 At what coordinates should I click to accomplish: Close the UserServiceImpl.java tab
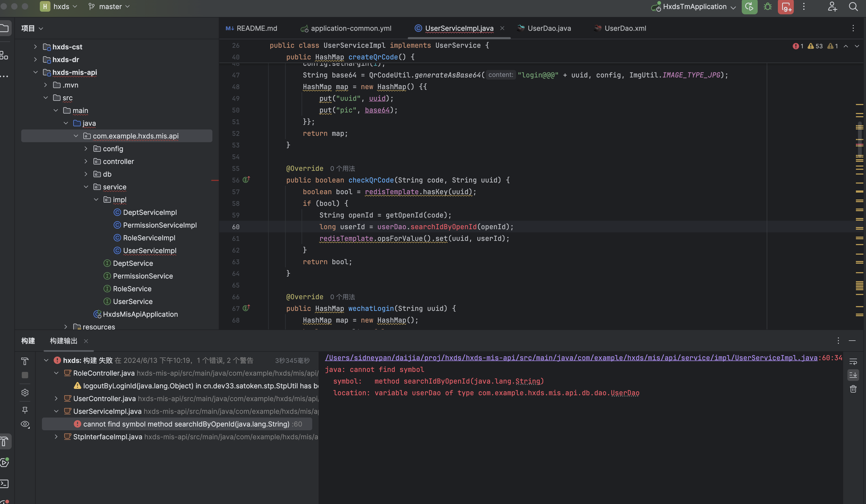[x=502, y=28]
